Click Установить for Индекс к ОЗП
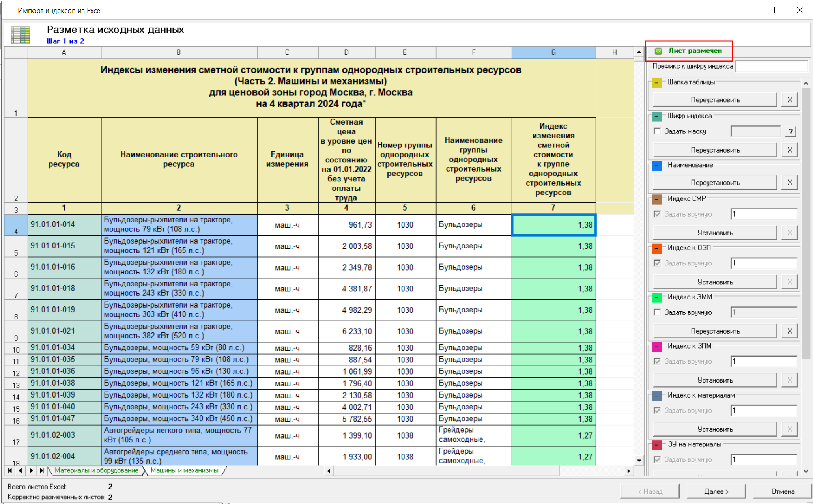Image resolution: width=813 pixels, height=504 pixels. (x=715, y=282)
